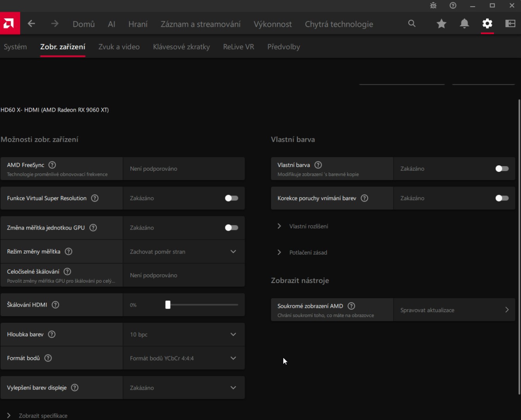The image size is (521, 420).
Task: Click AMD FreeSync Není podporováno value
Action: pos(154,169)
